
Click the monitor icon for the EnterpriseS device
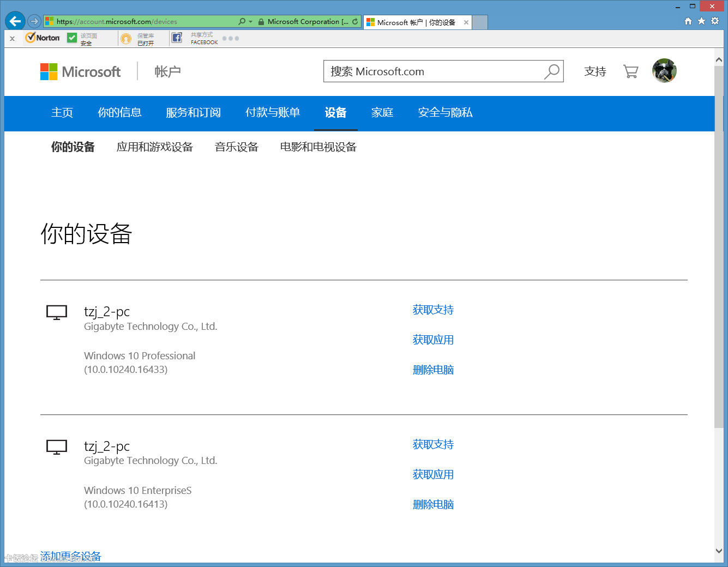point(57,447)
